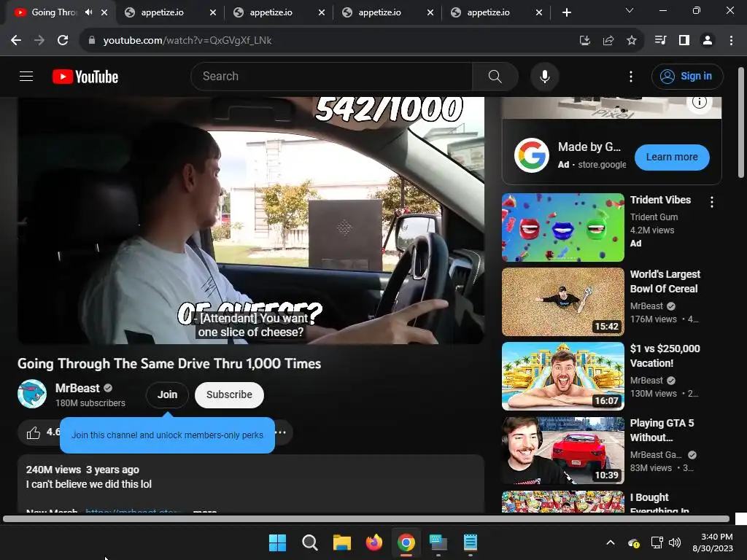Focus the YouTube Search field

[332, 76]
